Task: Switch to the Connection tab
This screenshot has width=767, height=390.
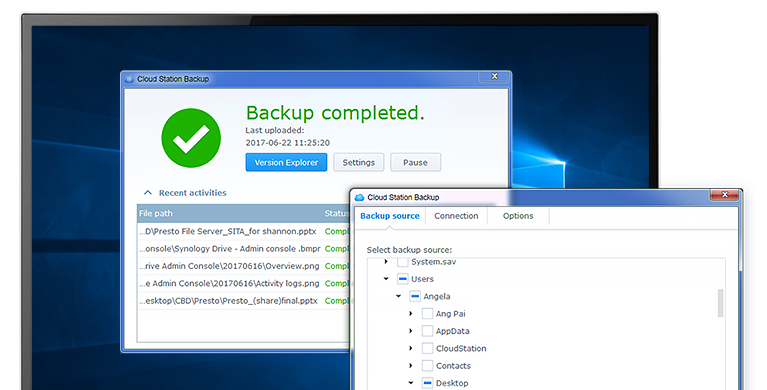Action: [456, 216]
